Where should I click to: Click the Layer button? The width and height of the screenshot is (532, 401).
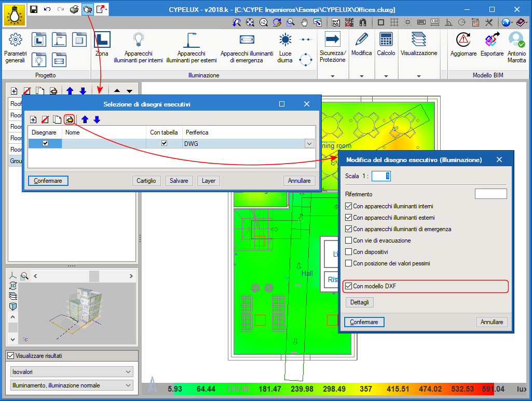(208, 181)
